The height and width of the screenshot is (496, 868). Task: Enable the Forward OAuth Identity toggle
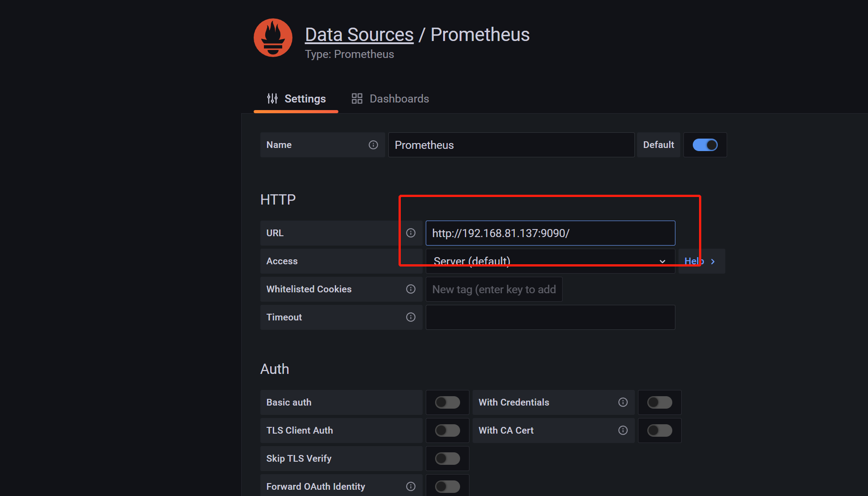(x=448, y=487)
